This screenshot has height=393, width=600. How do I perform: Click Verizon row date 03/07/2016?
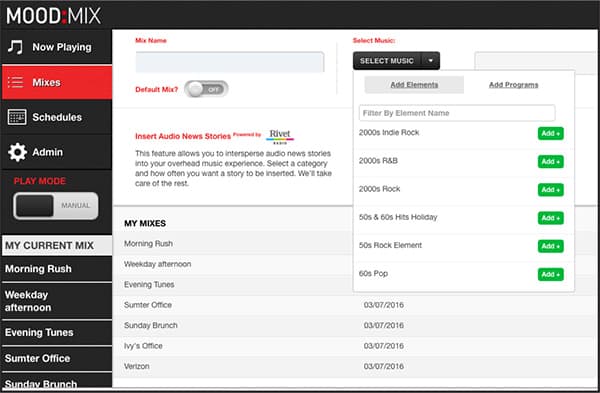point(383,366)
